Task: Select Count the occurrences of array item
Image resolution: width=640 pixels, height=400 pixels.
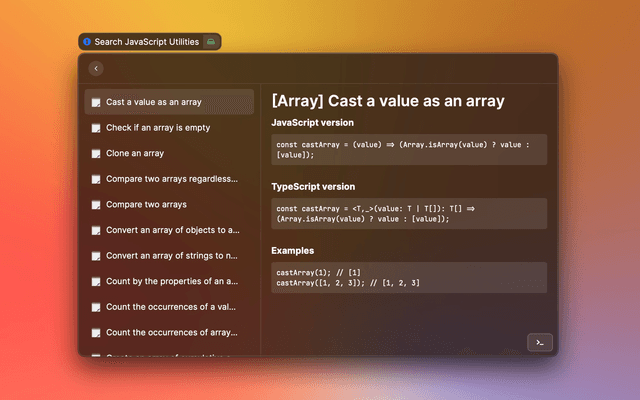Action: [x=171, y=332]
